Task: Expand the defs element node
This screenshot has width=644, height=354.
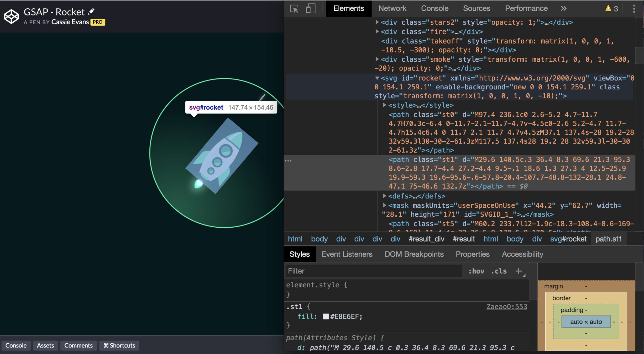Action: pyautogui.click(x=384, y=196)
